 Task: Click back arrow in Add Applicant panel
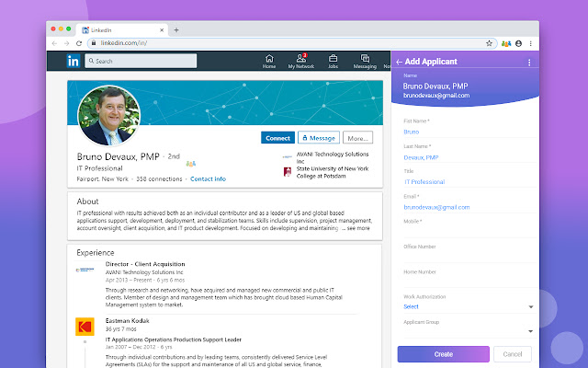click(399, 62)
